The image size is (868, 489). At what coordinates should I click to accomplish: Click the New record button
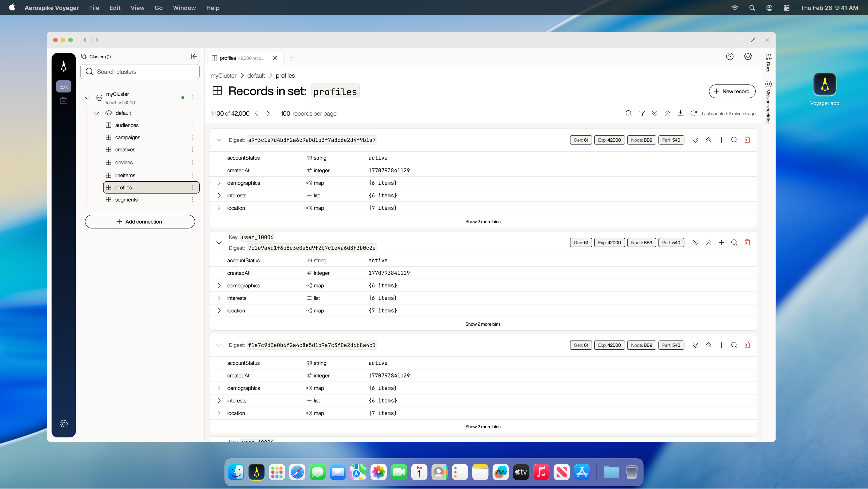(x=732, y=91)
